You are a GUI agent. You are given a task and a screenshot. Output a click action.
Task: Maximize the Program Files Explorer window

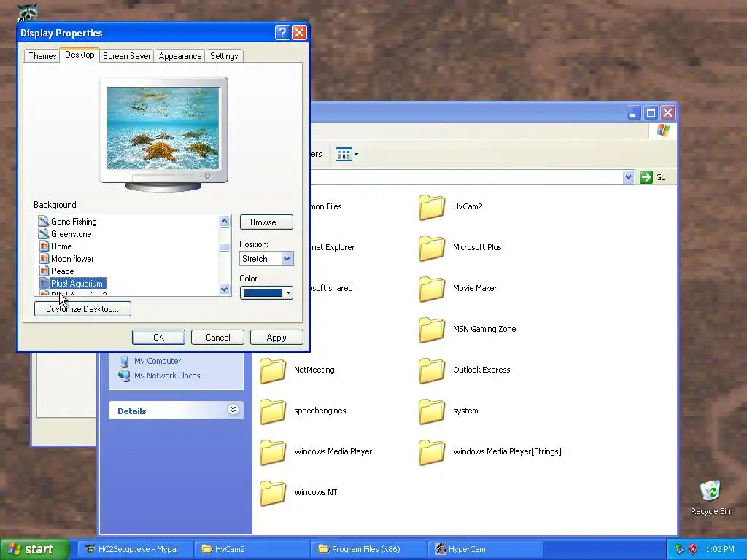pyautogui.click(x=651, y=113)
